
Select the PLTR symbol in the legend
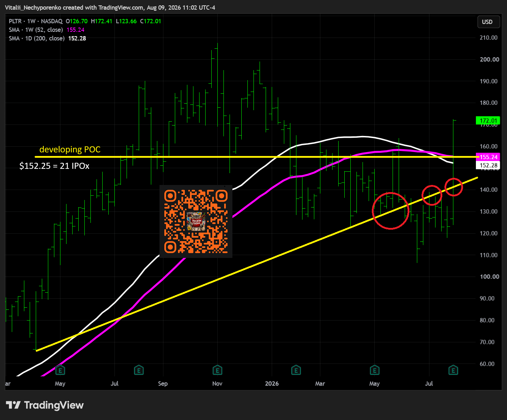(15, 21)
